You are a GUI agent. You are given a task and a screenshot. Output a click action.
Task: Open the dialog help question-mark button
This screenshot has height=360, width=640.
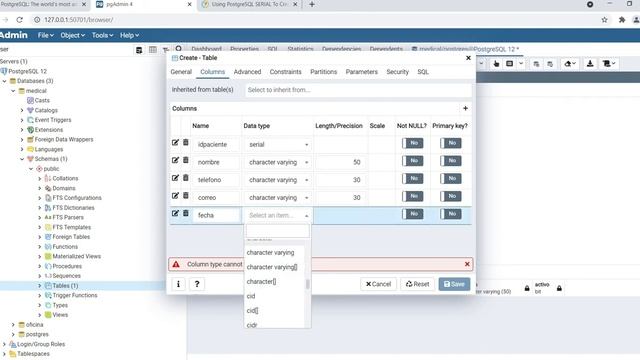tap(197, 284)
